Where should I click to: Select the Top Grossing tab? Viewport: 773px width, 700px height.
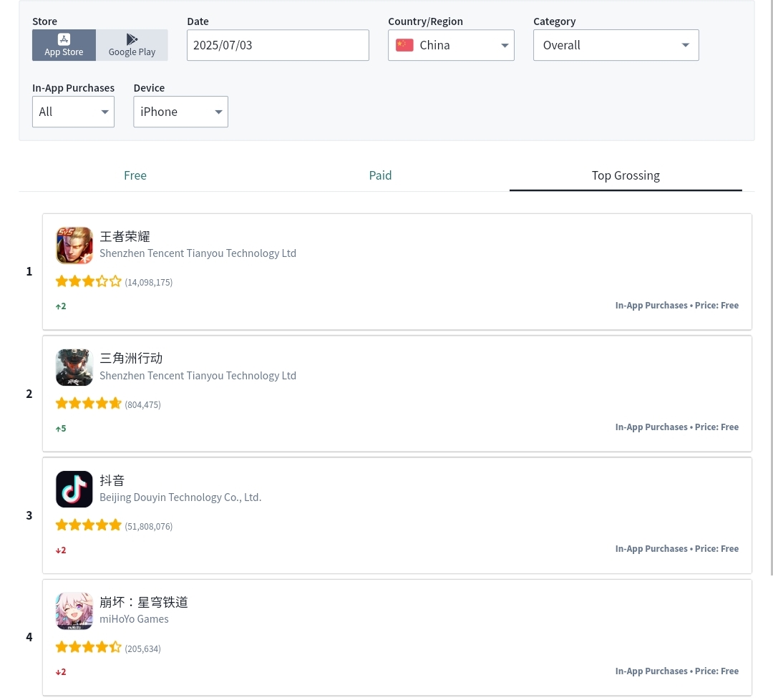[626, 175]
